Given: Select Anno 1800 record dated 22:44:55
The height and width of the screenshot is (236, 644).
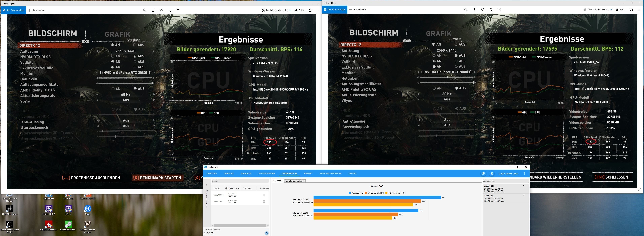Looking at the screenshot, I should click(240, 201).
